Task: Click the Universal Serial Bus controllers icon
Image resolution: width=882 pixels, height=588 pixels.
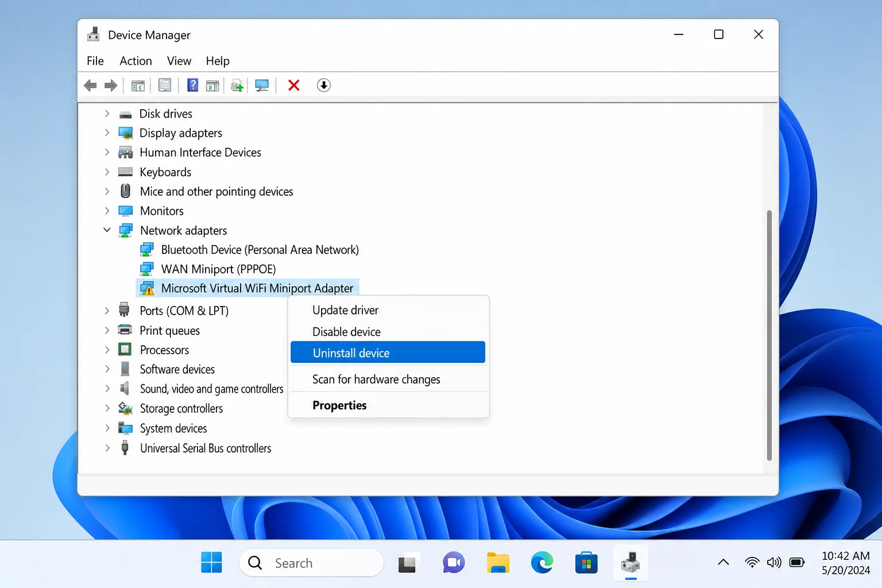Action: [125, 448]
